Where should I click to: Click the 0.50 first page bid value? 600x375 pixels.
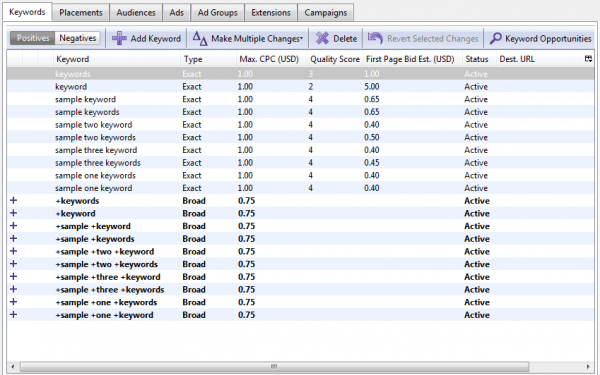coord(372,137)
